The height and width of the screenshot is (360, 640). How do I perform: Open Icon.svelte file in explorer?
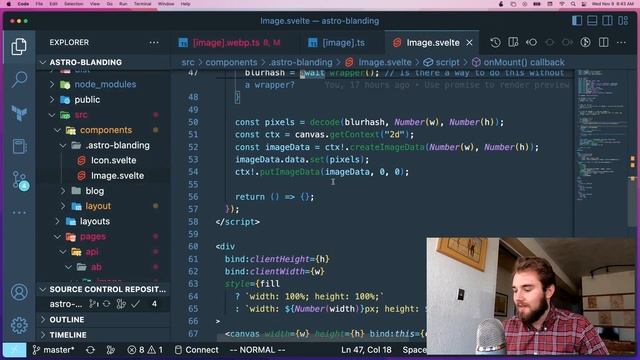pos(113,160)
